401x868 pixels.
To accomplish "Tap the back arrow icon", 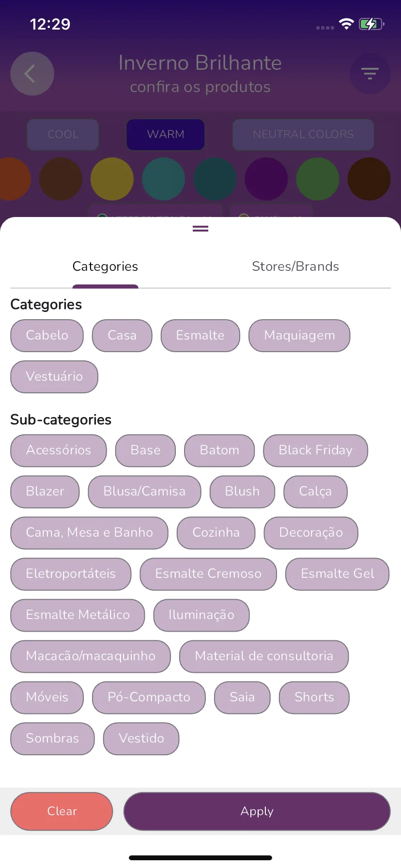I will pos(32,74).
